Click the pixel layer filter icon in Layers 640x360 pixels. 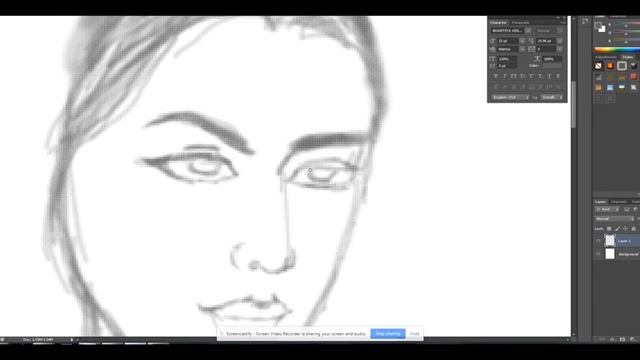tap(627, 209)
